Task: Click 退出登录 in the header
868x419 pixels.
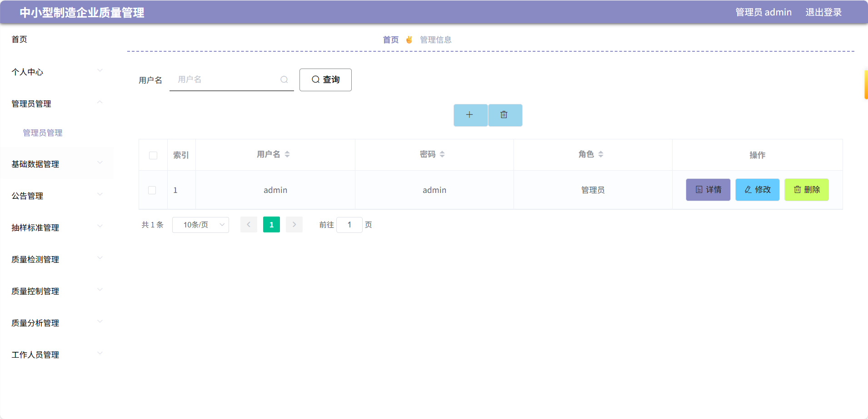Action: [823, 12]
